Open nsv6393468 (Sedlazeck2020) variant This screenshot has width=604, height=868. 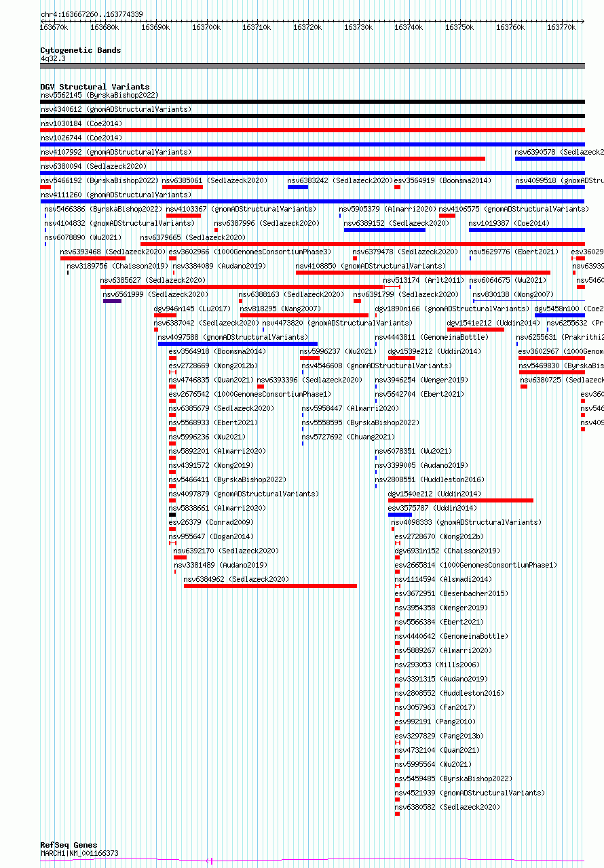113,252
